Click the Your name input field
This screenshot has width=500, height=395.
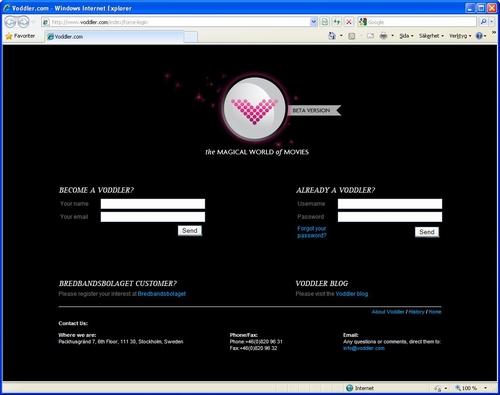[x=153, y=204]
